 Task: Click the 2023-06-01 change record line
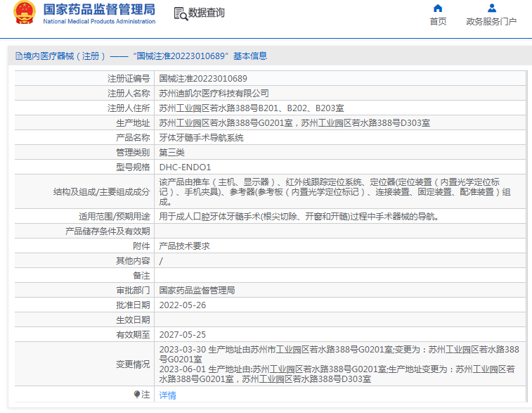click(x=337, y=374)
